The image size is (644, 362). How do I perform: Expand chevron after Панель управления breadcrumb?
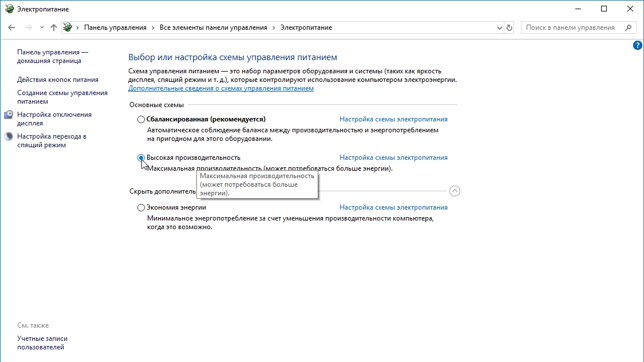(x=153, y=27)
